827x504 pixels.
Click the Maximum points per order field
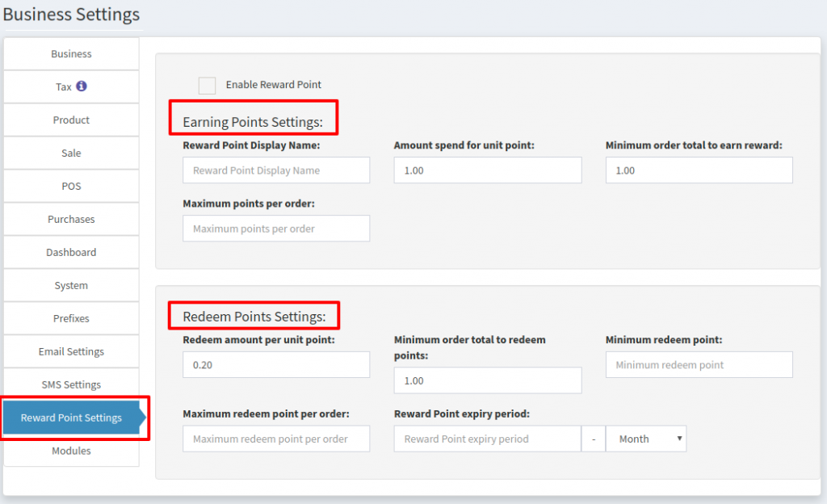[276, 229]
